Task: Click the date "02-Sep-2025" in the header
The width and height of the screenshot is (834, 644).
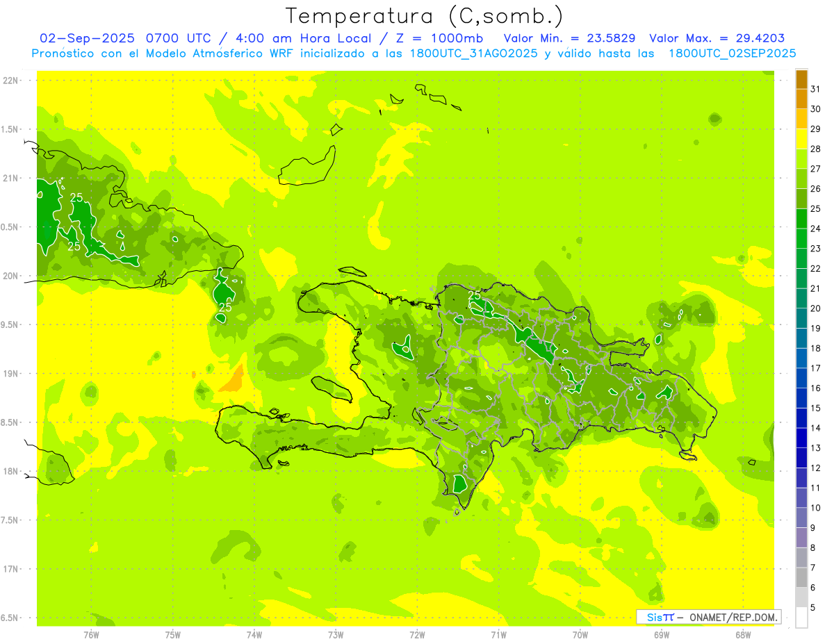Action: 88,38
